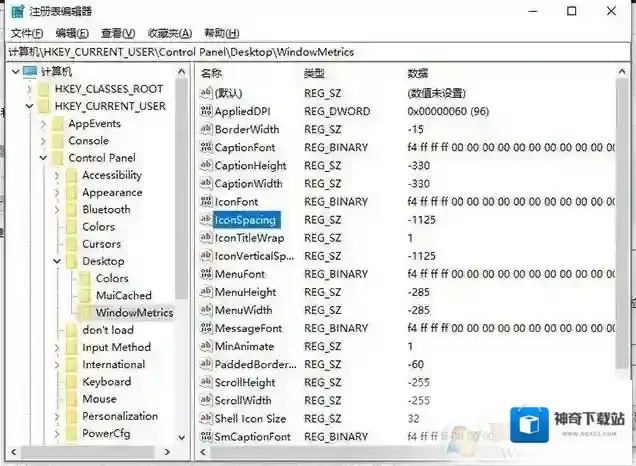Screen dimensions: 636x466
Task: Click the MenuFont binary icon
Action: point(206,274)
